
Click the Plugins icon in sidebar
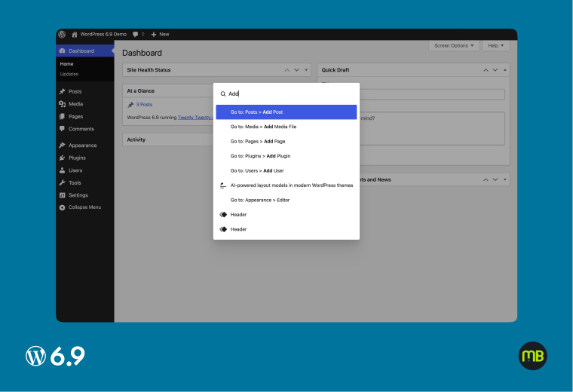62,158
